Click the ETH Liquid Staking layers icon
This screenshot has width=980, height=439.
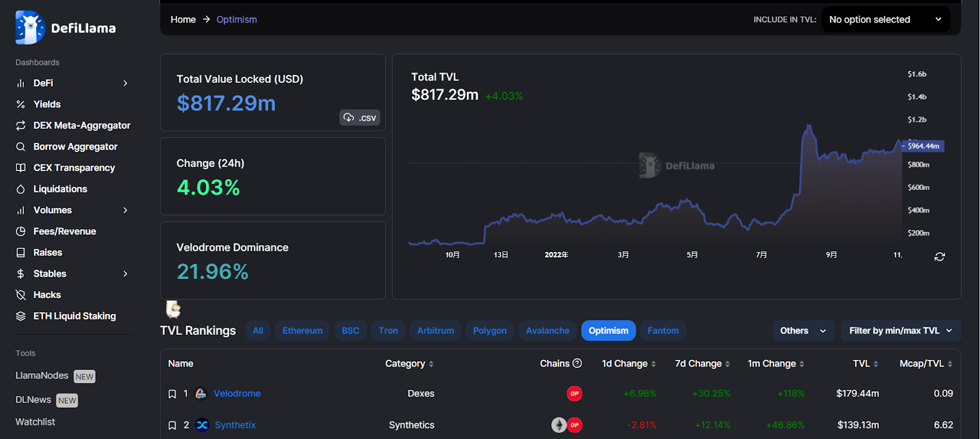(x=21, y=316)
